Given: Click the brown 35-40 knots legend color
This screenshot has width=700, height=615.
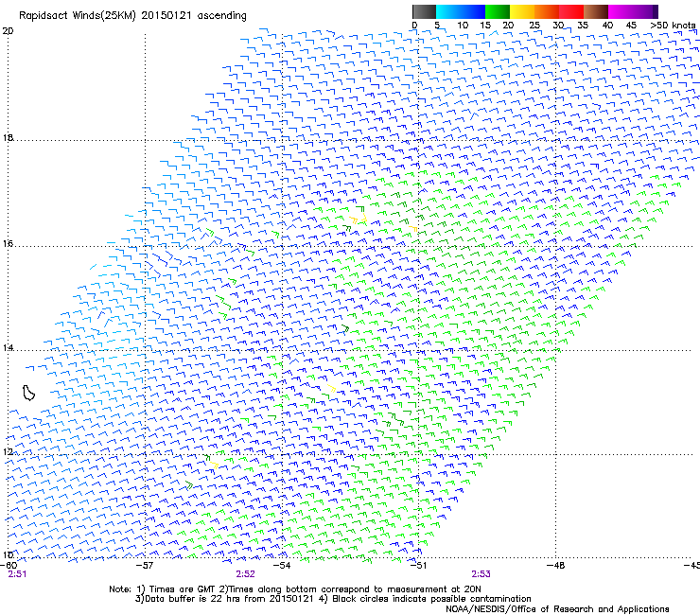Looking at the screenshot, I should 596,11.
